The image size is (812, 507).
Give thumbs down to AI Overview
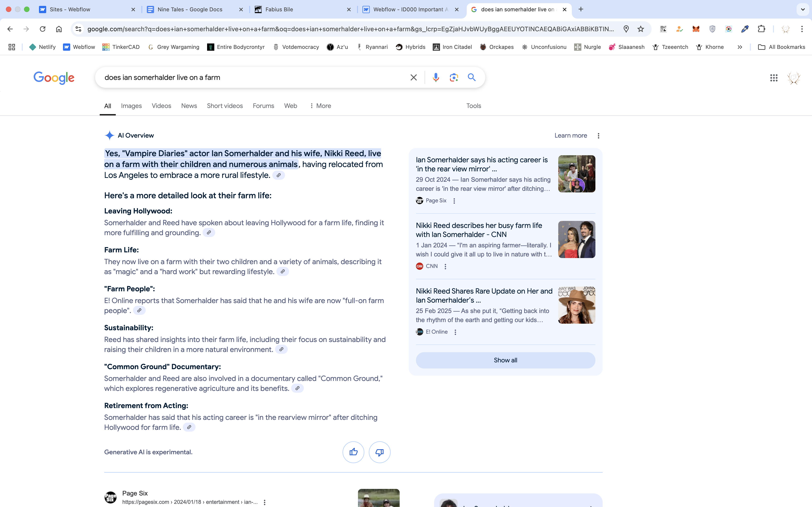[x=379, y=452]
